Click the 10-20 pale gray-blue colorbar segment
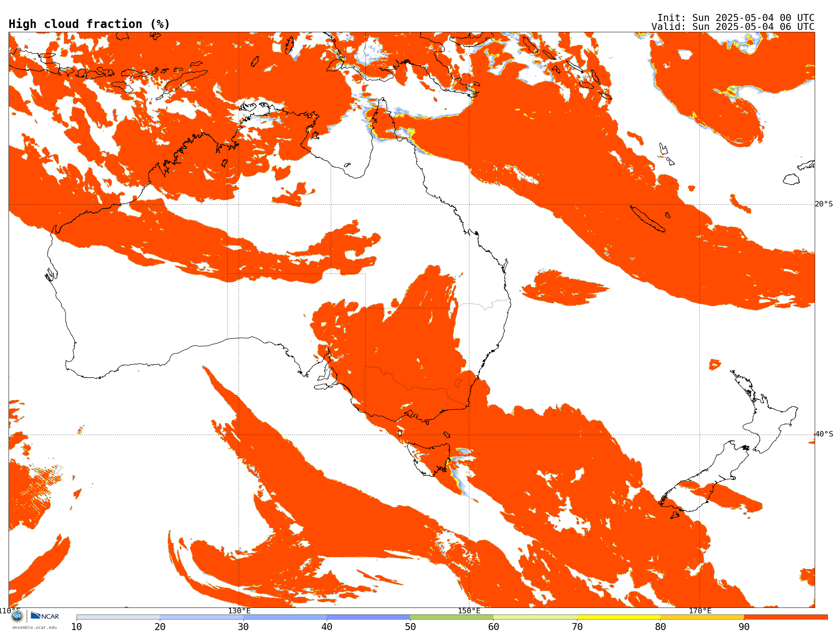 pyautogui.click(x=118, y=617)
